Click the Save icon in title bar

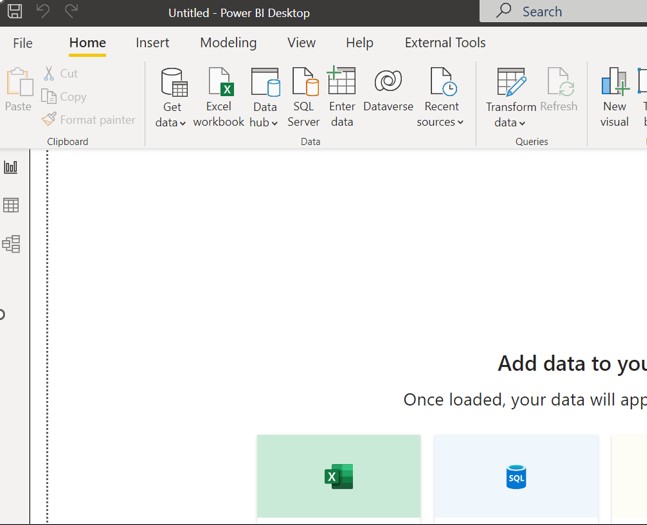(x=15, y=12)
